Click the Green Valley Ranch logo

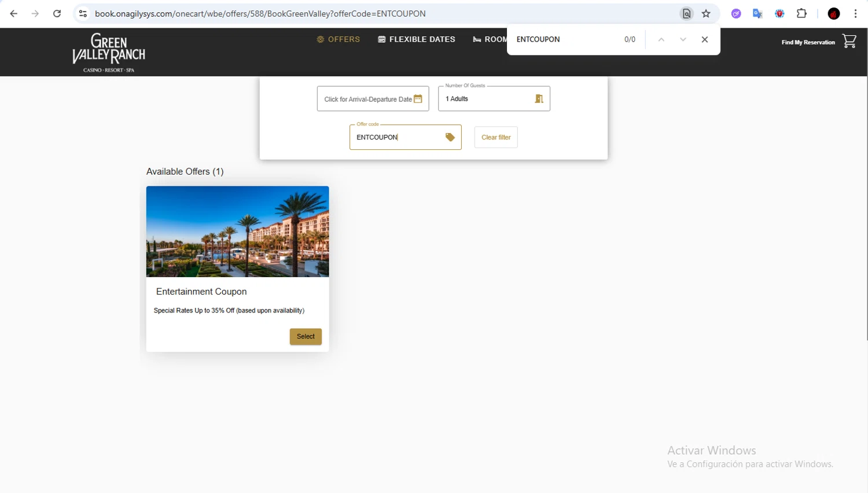coord(109,52)
